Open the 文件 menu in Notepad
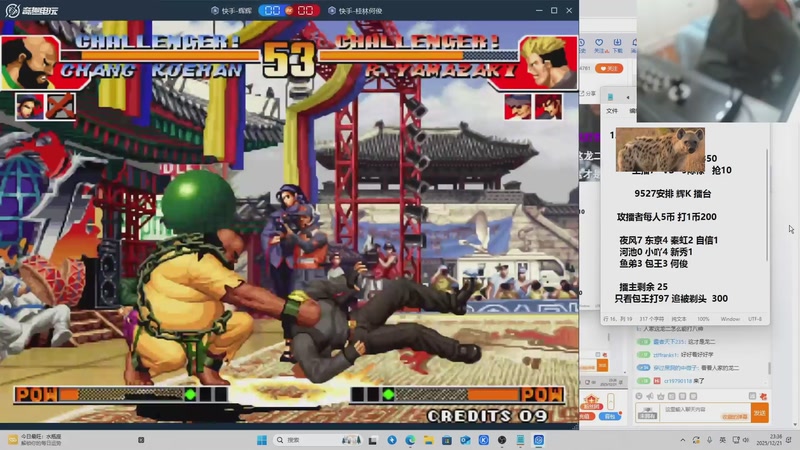The image size is (800, 450). click(x=612, y=111)
